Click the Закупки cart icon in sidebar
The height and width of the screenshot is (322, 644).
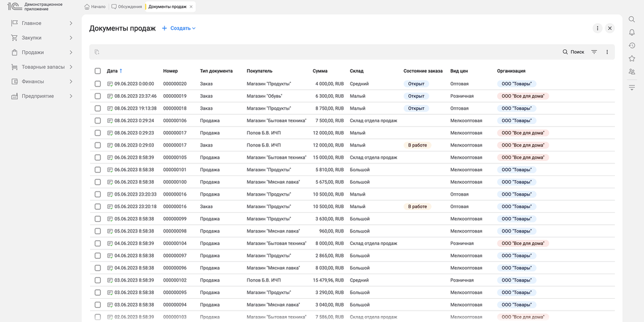[x=15, y=38]
